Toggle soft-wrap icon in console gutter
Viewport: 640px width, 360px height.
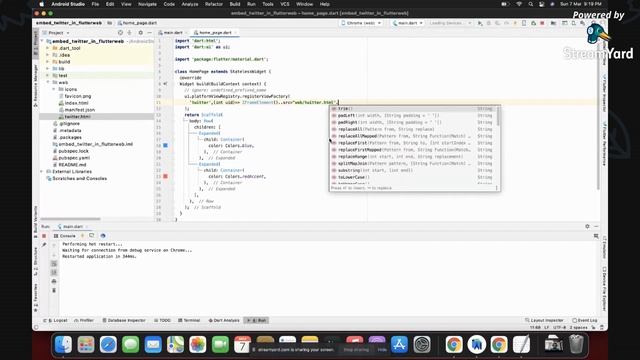click(x=54, y=264)
